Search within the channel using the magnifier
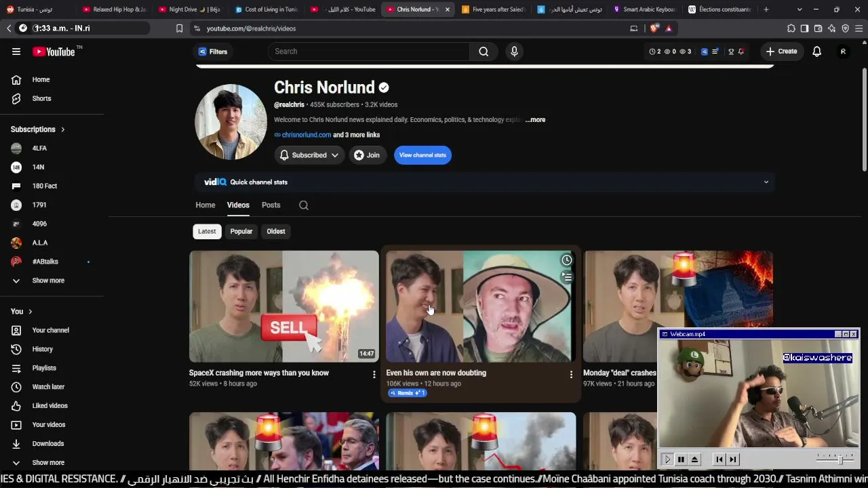 coord(304,205)
